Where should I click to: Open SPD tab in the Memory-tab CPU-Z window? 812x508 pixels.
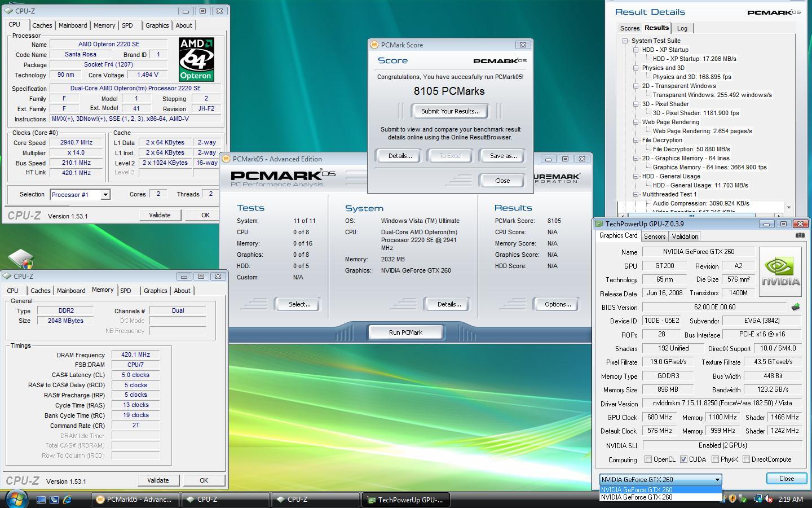click(x=126, y=291)
